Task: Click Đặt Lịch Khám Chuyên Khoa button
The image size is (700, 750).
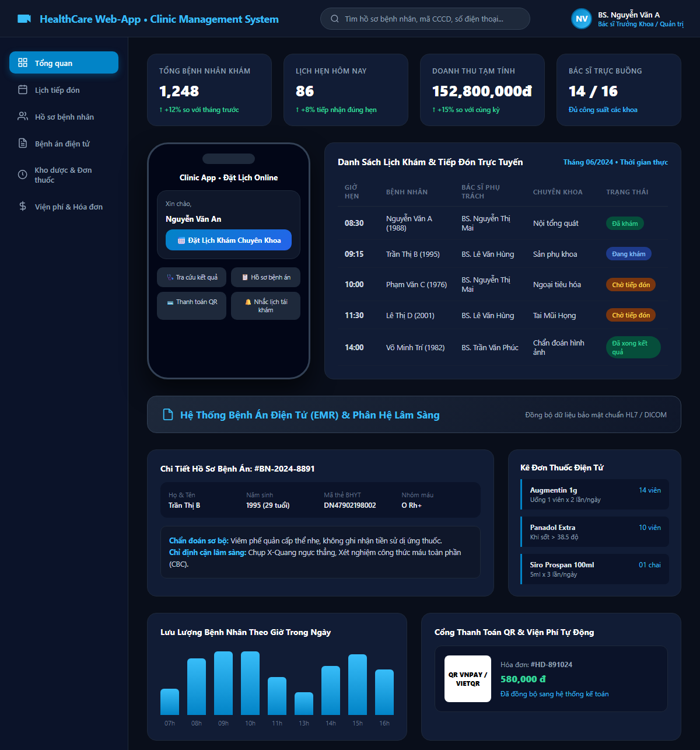Action: click(229, 240)
